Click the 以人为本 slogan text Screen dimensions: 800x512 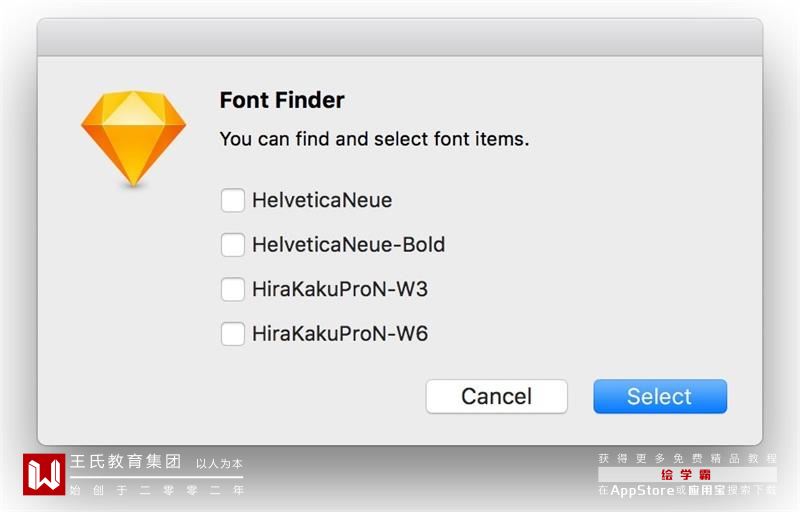coord(219,464)
